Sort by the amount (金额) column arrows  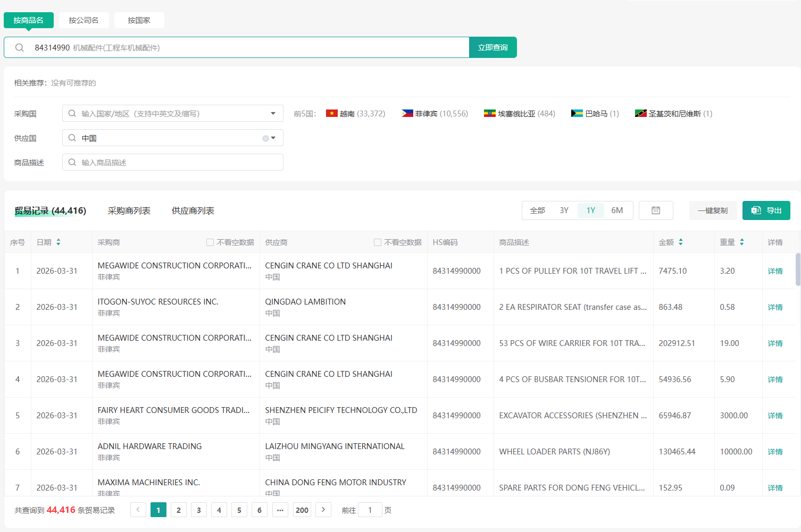point(681,242)
